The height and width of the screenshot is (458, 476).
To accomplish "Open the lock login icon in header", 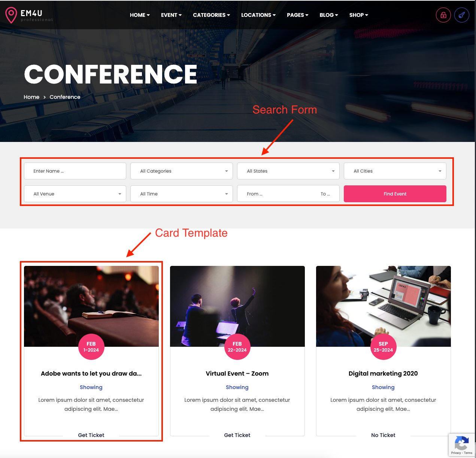I will coord(443,15).
